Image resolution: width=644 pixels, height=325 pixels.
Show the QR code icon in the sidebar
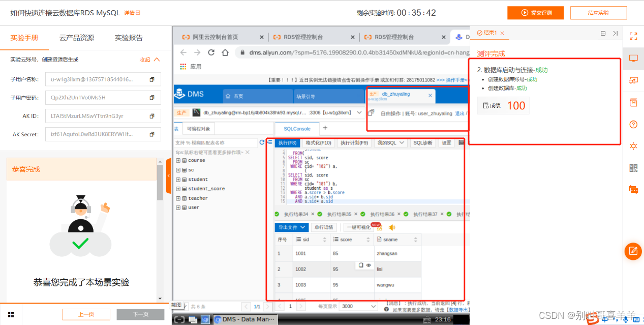633,168
